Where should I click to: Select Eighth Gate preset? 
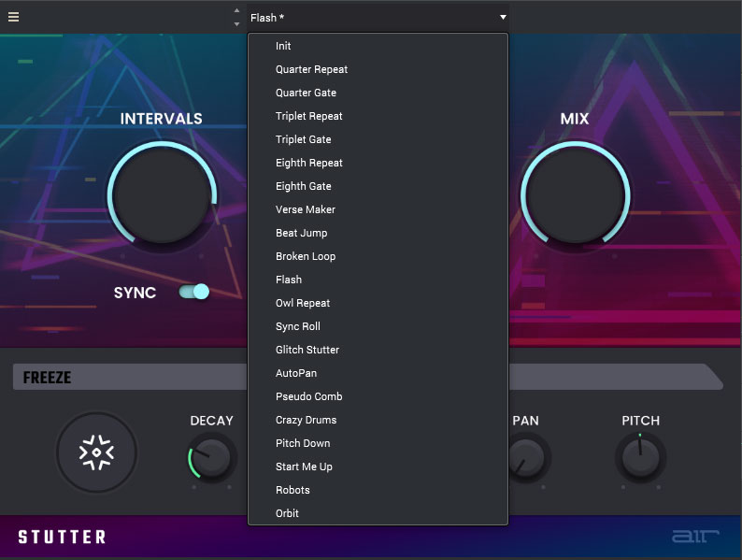pyautogui.click(x=378, y=186)
